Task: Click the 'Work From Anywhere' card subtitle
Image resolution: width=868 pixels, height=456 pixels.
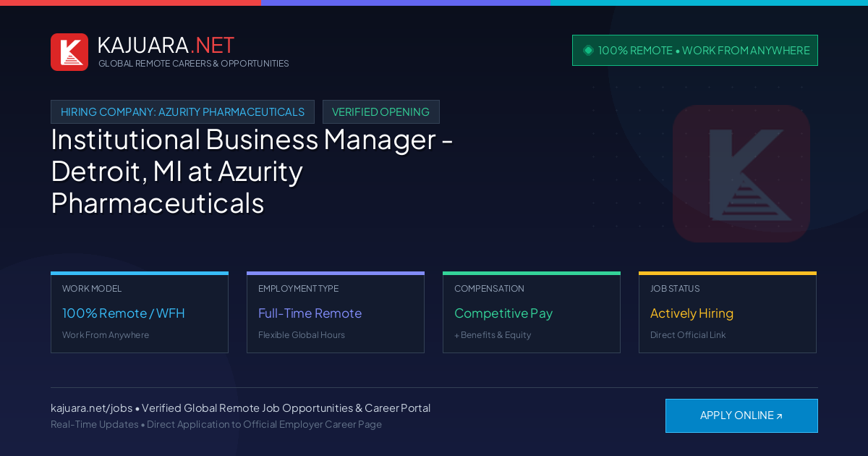Action: point(106,335)
